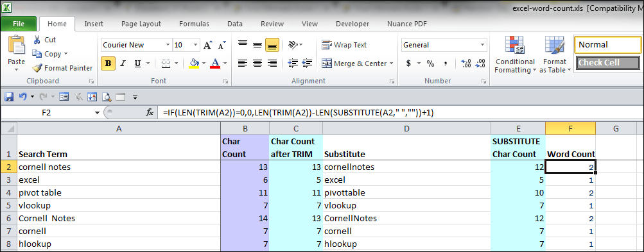Toggle Wrap Text
Image resolution: width=644 pixels, height=252 pixels.
point(344,45)
